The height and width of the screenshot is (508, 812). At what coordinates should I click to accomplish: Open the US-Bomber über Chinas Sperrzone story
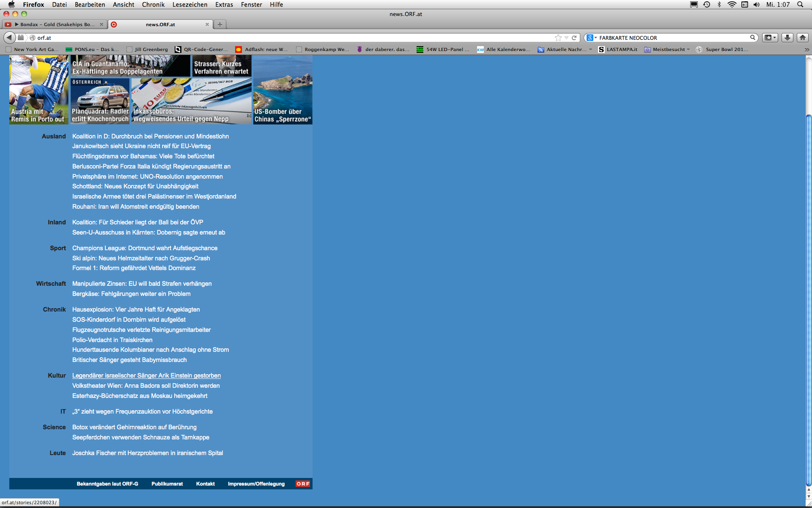click(283, 90)
